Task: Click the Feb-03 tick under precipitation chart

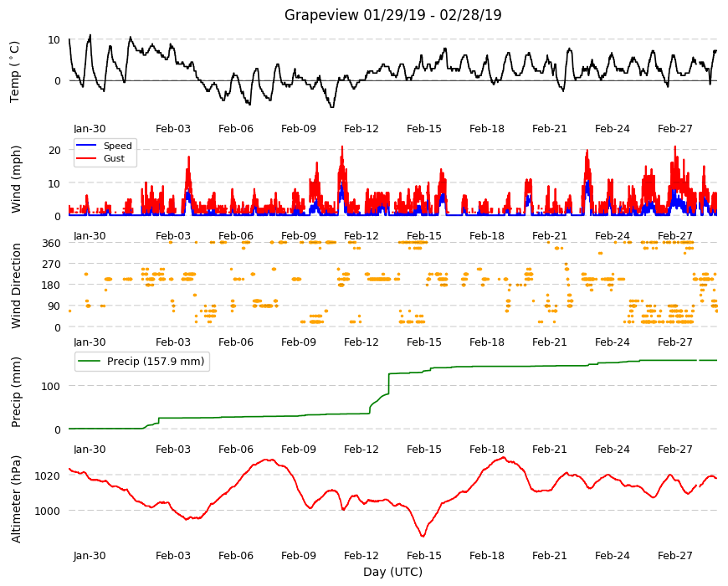Action: tap(172, 449)
